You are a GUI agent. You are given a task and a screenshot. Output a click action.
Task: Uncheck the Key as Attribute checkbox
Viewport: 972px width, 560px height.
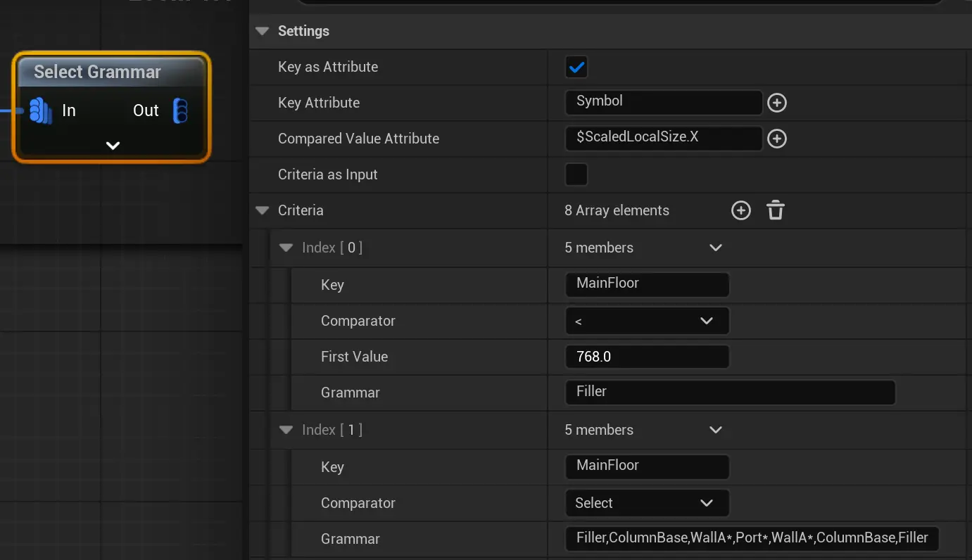576,68
